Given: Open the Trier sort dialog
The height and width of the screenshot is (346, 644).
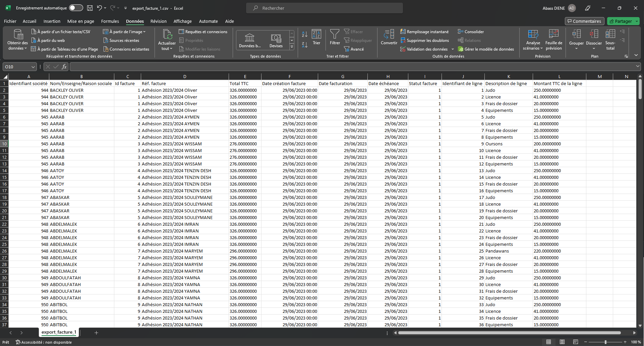Looking at the screenshot, I should point(316,37).
